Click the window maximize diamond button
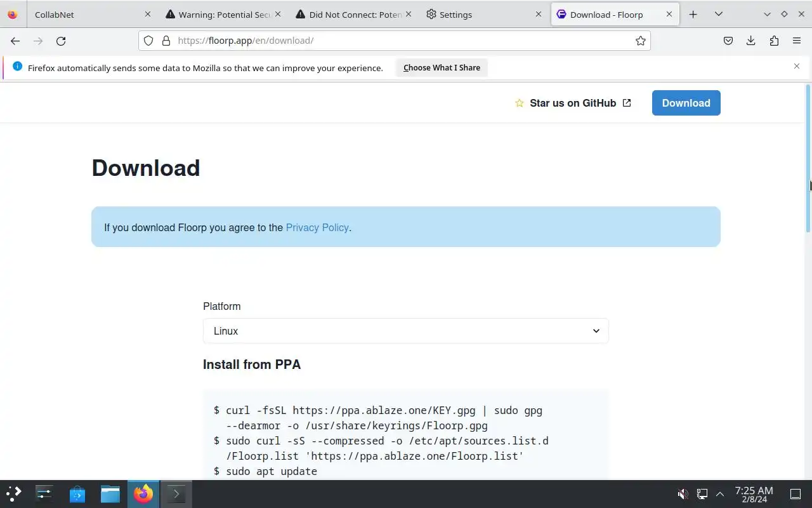 (784, 14)
